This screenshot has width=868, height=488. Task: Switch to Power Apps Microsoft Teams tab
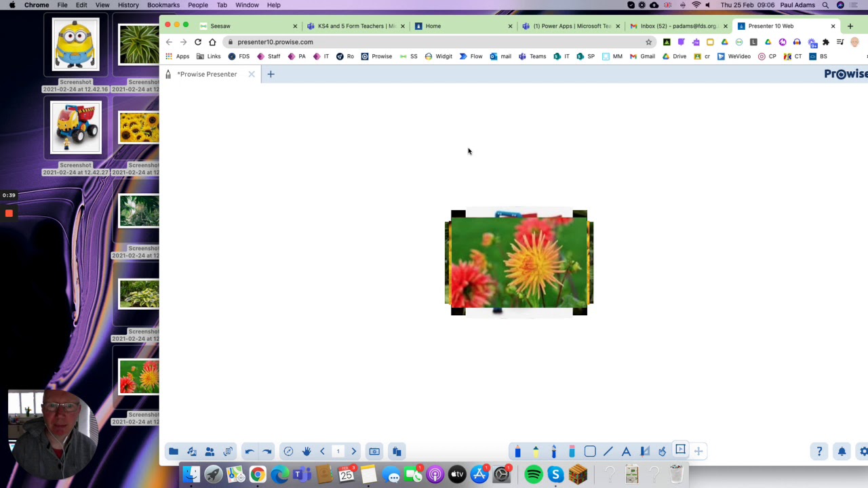pyautogui.click(x=572, y=26)
